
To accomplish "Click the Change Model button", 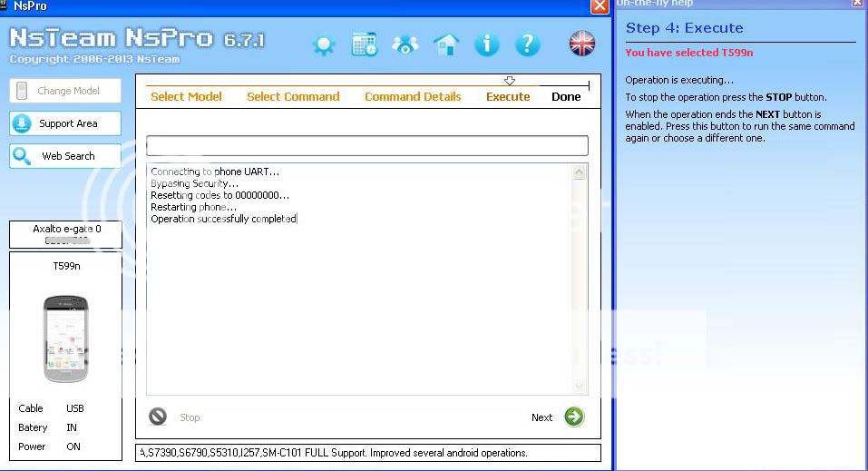I will (65, 91).
